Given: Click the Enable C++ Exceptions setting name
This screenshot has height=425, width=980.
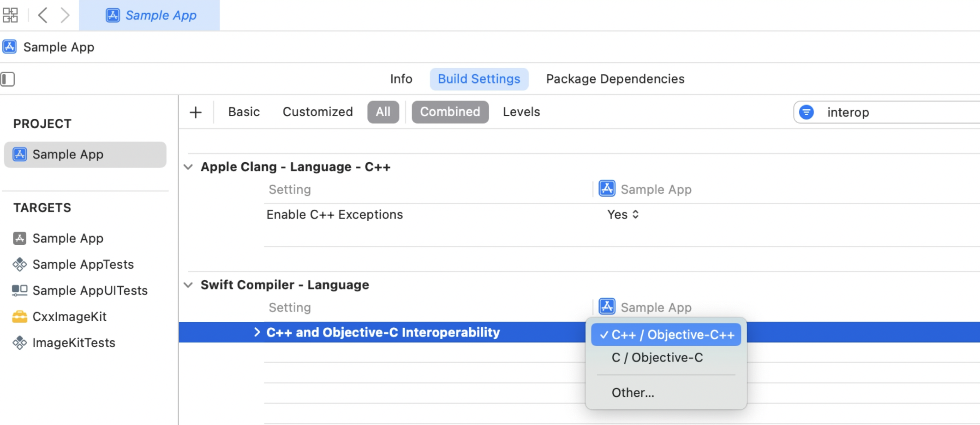Looking at the screenshot, I should click(335, 214).
